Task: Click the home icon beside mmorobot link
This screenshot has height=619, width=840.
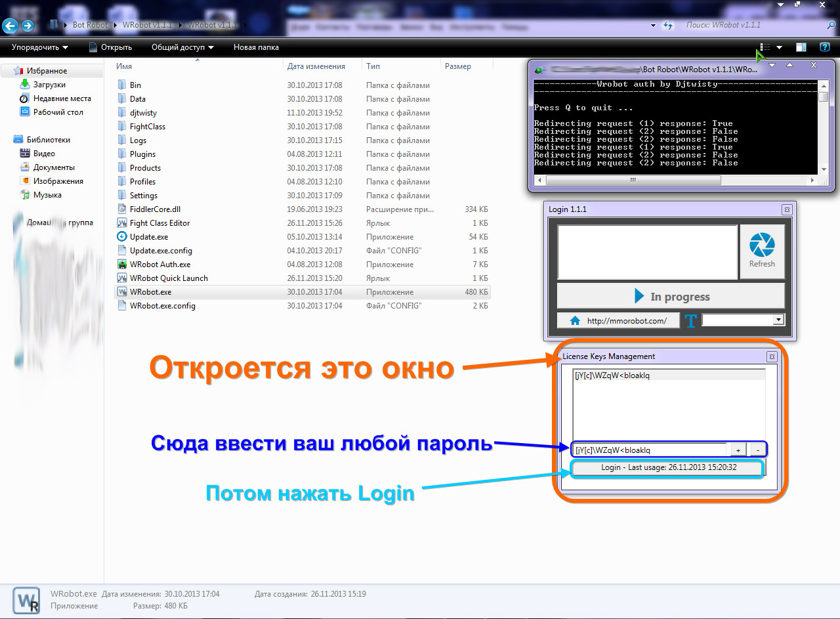Action: [576, 320]
